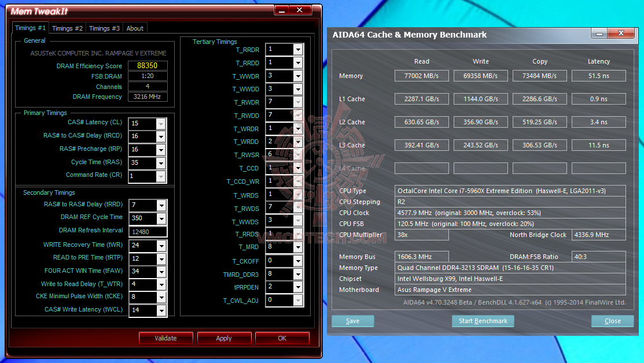Image resolution: width=644 pixels, height=363 pixels.
Task: Click the DRAM Frequency value 3216 MHz
Action: (x=148, y=97)
